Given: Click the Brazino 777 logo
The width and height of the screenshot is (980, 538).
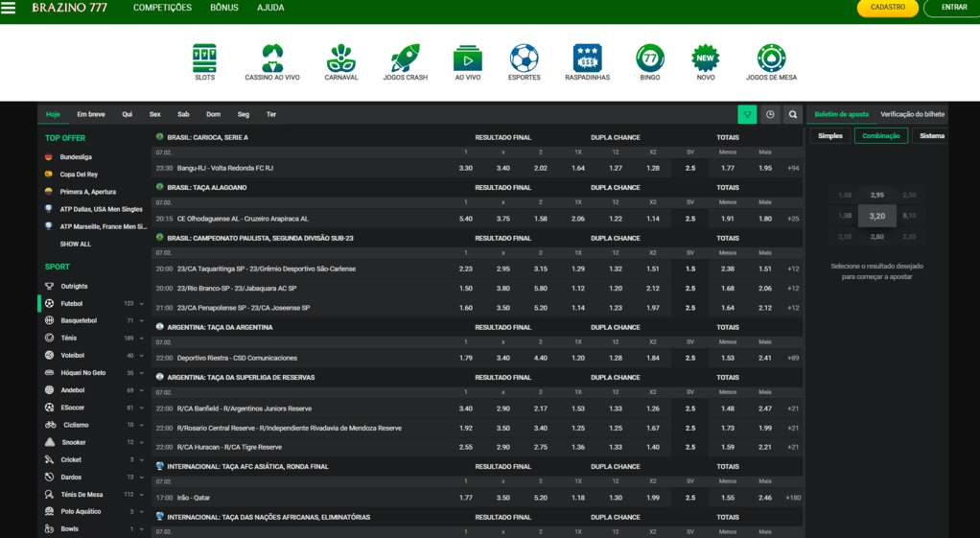Looking at the screenshot, I should pos(69,8).
